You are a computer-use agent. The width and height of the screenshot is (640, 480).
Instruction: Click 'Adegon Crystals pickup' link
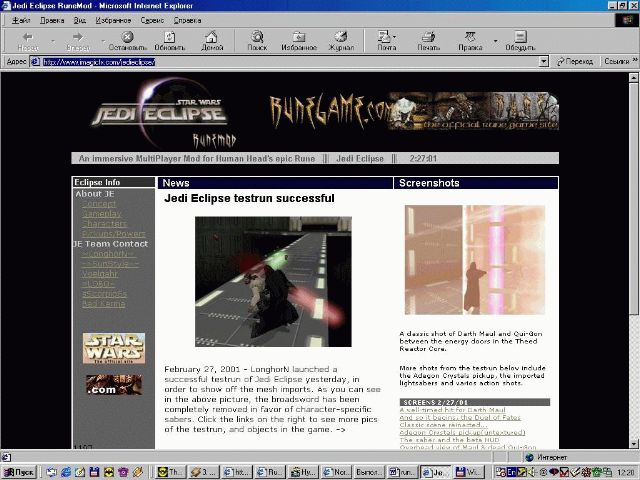tap(462, 432)
